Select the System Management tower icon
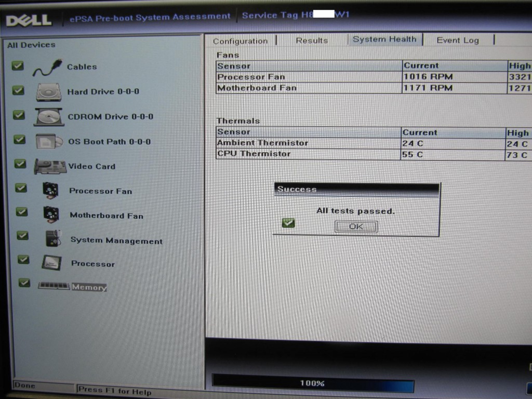The image size is (532, 399). (54, 238)
